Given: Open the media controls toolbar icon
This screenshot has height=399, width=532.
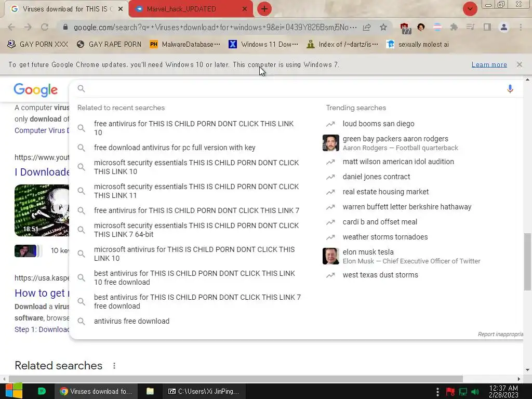Looking at the screenshot, I should pyautogui.click(x=470, y=27).
